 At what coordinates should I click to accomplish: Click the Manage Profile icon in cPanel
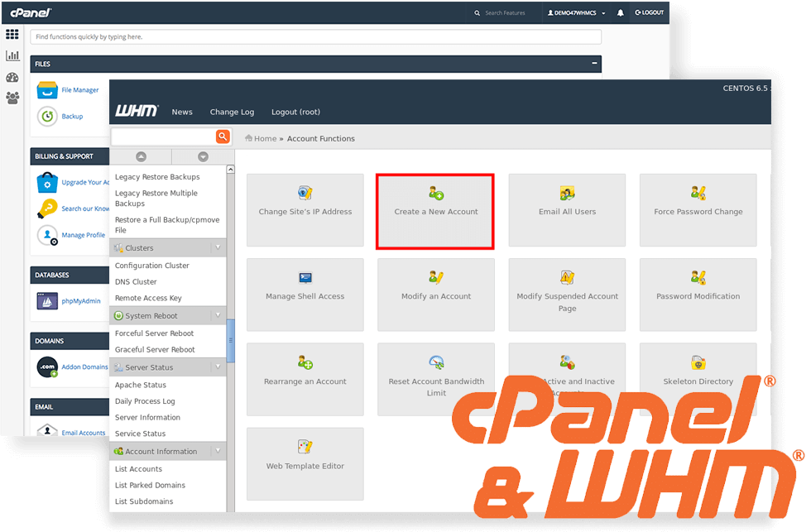[47, 235]
